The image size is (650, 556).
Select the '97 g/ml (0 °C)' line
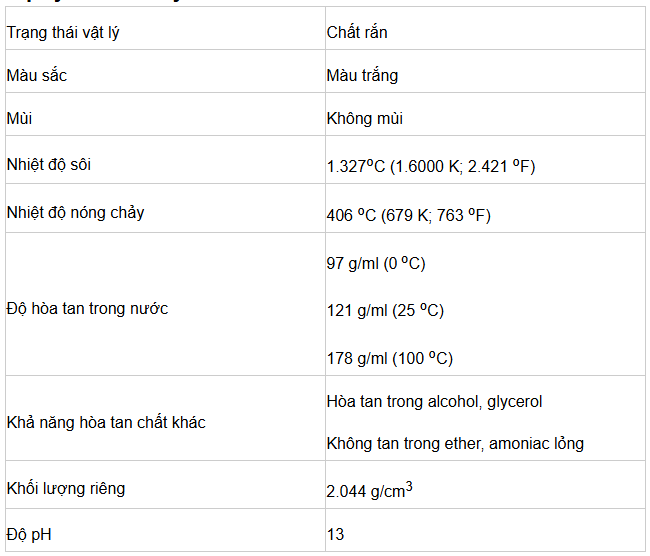[376, 263]
